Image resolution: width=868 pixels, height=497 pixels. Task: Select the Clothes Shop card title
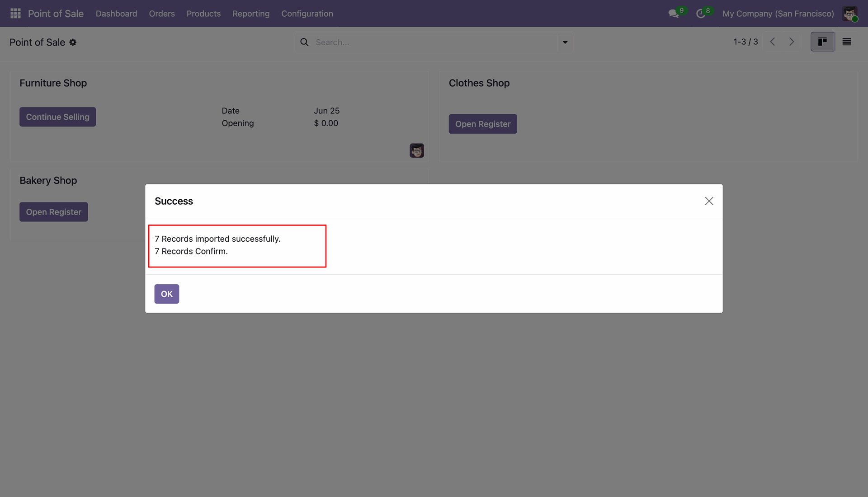(x=479, y=83)
